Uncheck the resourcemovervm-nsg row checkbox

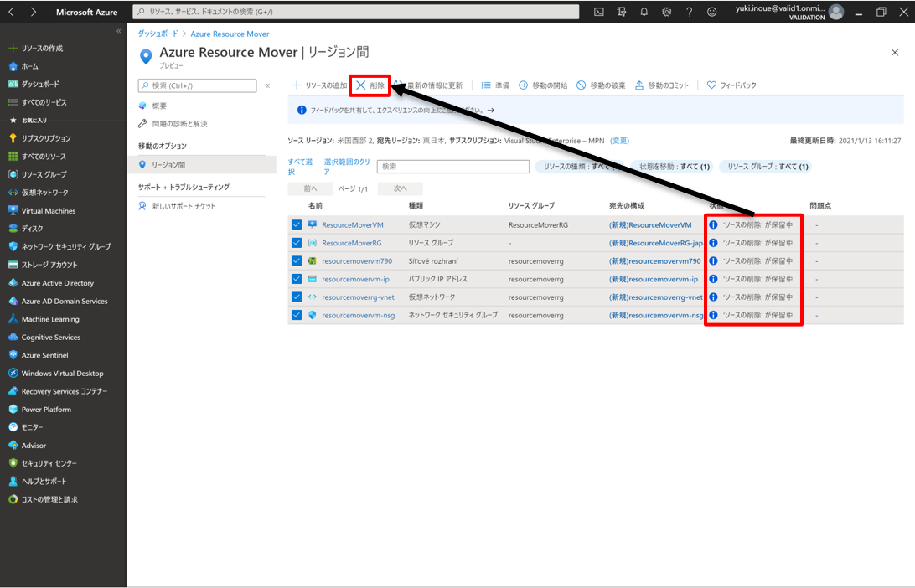[297, 315]
